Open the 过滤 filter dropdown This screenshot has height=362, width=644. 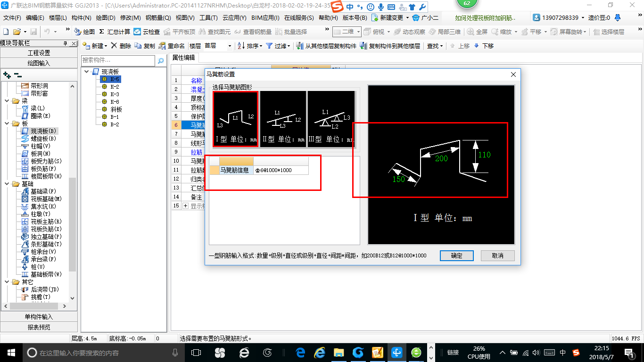coord(278,46)
